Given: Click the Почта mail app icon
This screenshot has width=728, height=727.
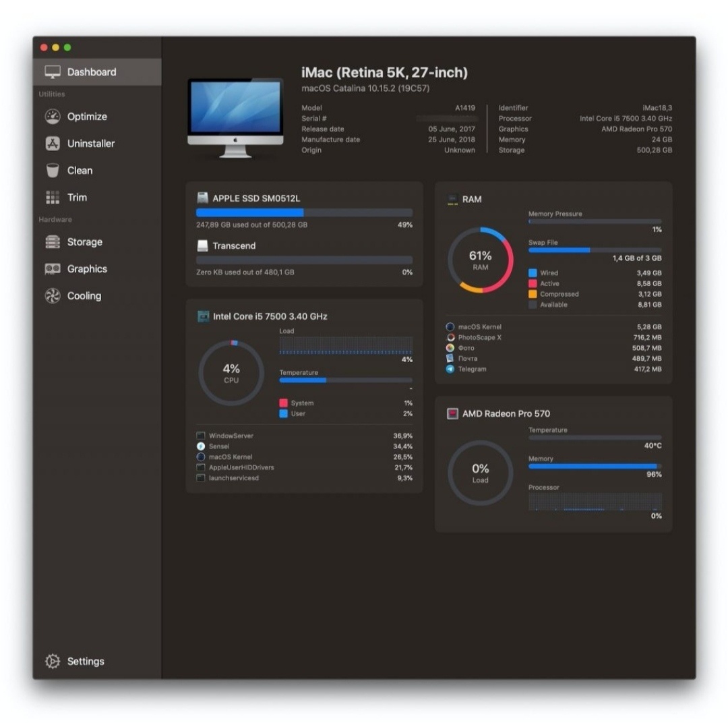Looking at the screenshot, I should (x=450, y=359).
